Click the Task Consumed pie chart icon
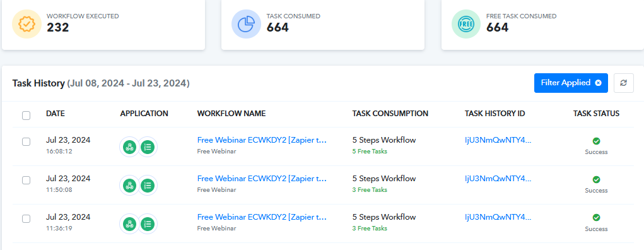Viewport: 644px width, 250px height. (246, 24)
